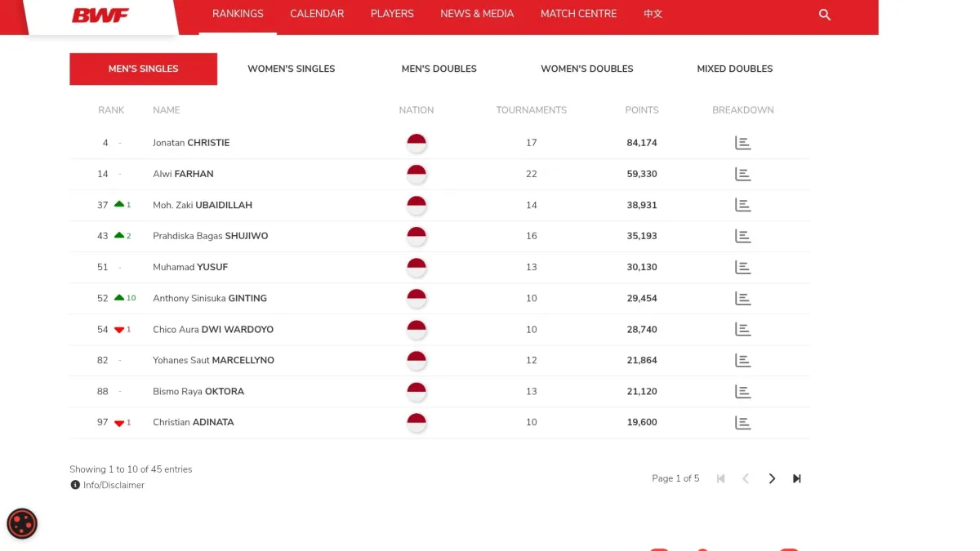
Task: Switch to Women's Singles tab
Action: coord(292,69)
